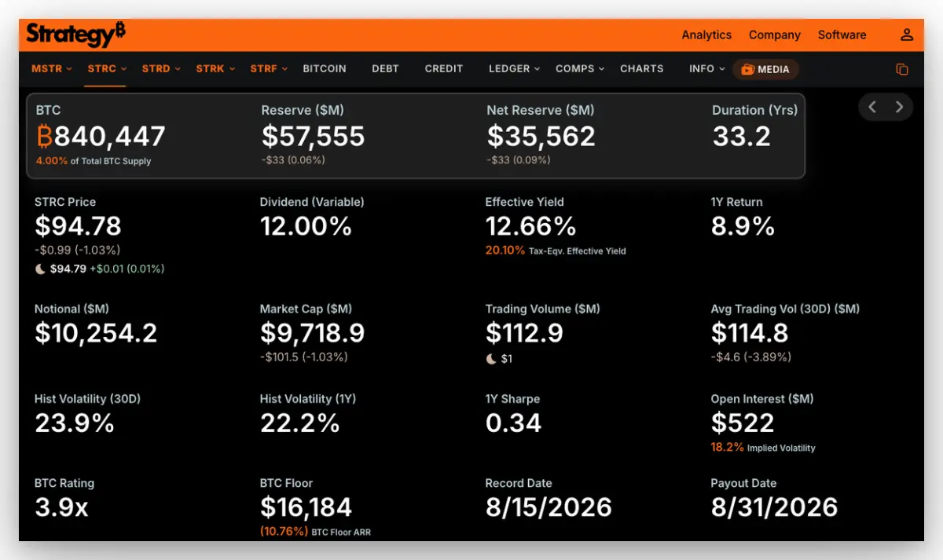Open the user account profile icon

coord(907,35)
